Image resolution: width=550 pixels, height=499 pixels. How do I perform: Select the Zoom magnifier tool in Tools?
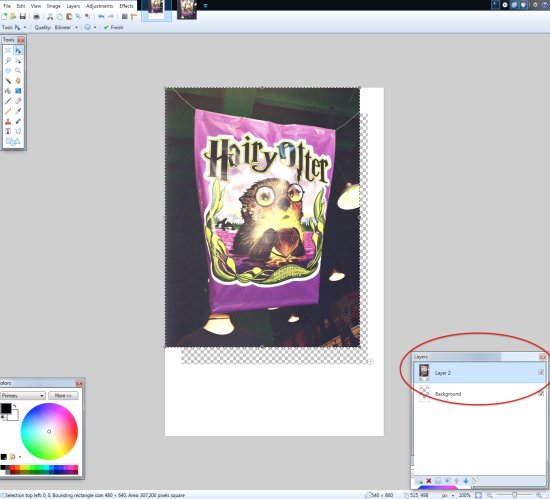[x=18, y=70]
